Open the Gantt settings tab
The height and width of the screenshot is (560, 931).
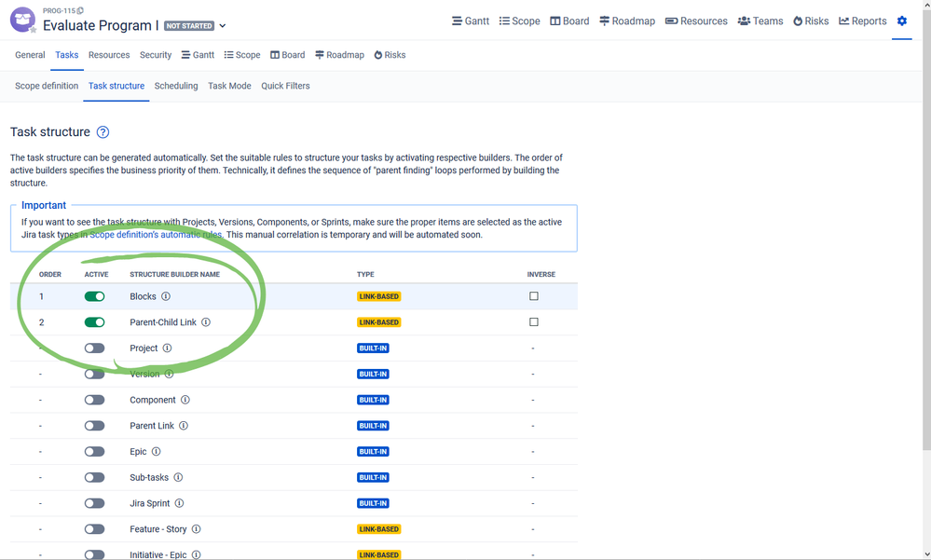tap(198, 55)
